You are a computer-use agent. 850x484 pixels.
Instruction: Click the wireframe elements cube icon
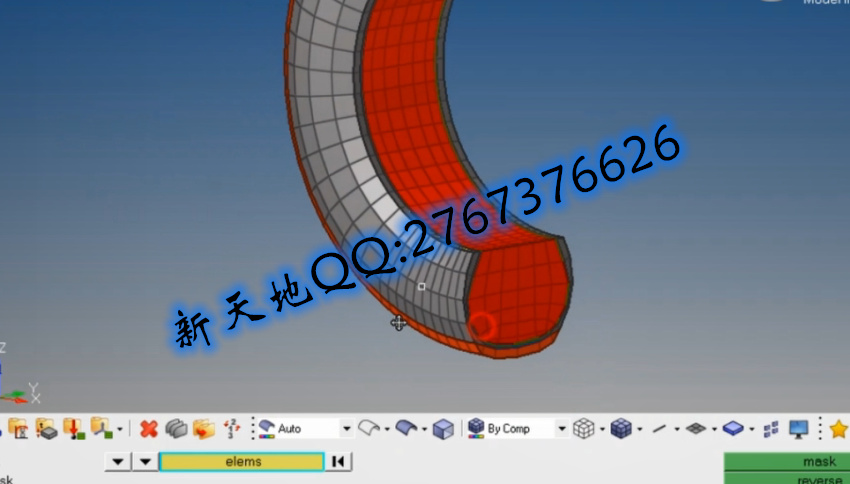click(584, 429)
